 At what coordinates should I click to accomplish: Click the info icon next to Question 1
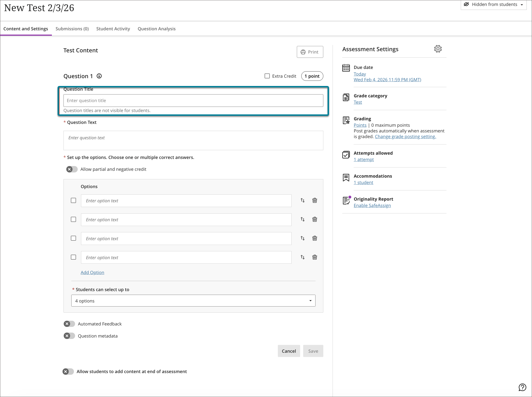(x=99, y=76)
